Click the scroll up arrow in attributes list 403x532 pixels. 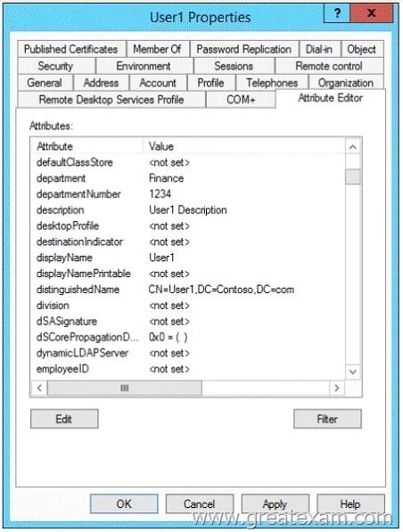pos(353,147)
